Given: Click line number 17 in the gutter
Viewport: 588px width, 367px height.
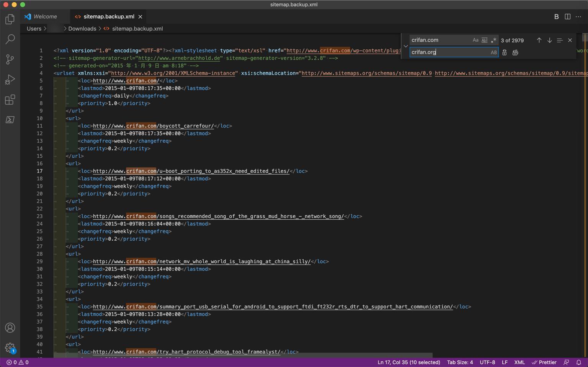Looking at the screenshot, I should 40,171.
